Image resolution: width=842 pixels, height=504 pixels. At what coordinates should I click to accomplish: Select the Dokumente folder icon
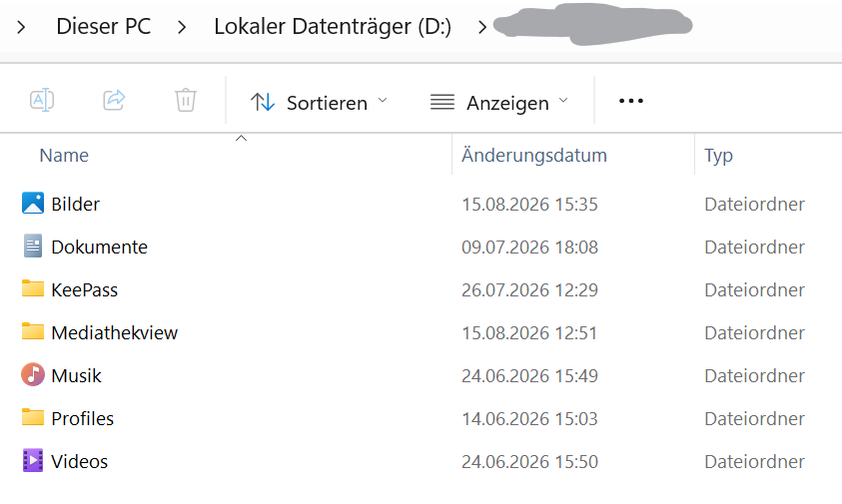(x=33, y=246)
